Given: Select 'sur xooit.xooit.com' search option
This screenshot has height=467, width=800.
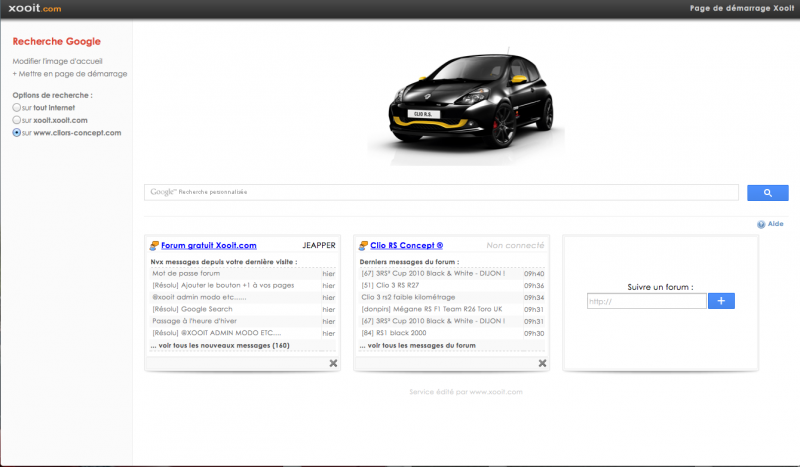Looking at the screenshot, I should [17, 120].
